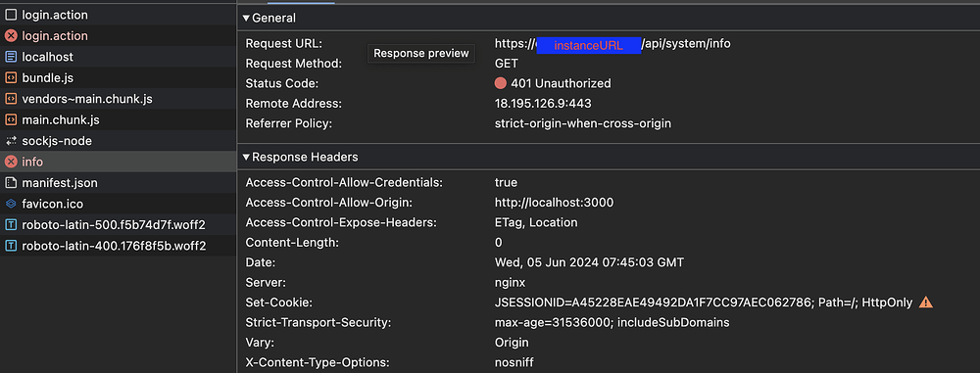Click the manifest file icon beside manifest.json
Viewport: 980px width, 373px height.
pos(11,183)
